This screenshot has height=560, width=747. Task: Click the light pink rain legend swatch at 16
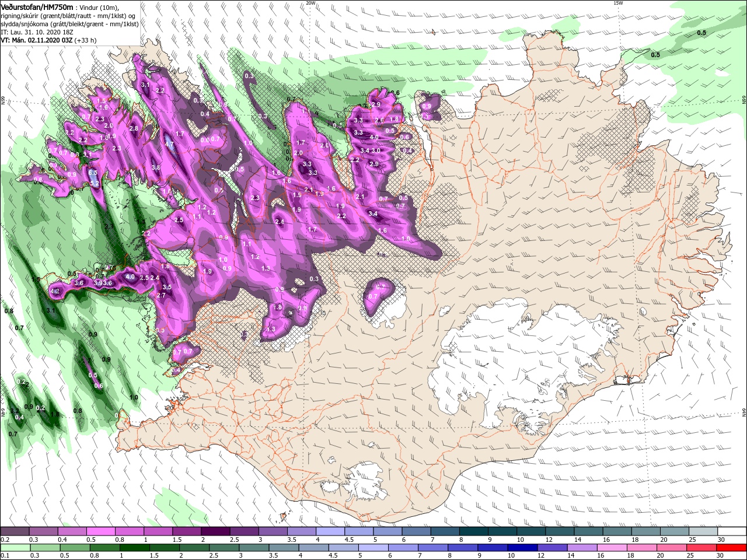click(611, 548)
